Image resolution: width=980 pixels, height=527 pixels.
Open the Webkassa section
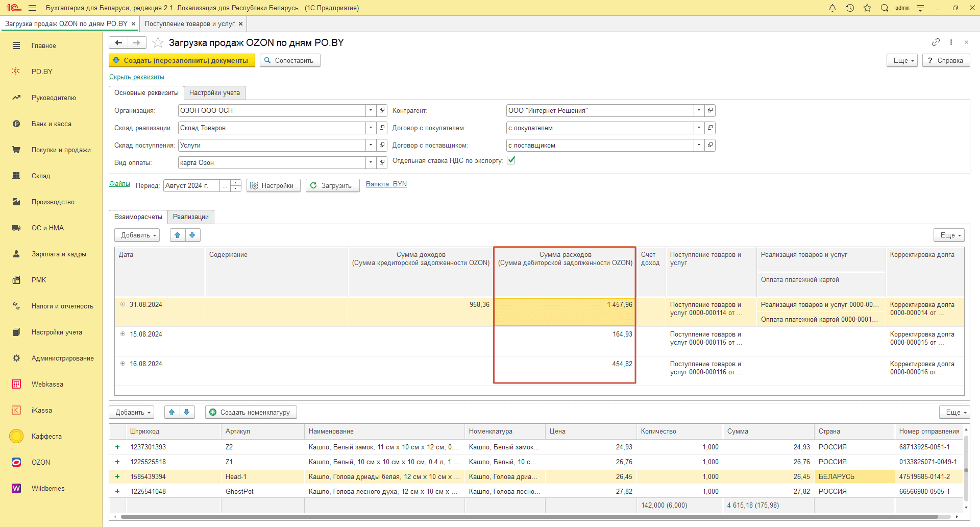point(51,384)
